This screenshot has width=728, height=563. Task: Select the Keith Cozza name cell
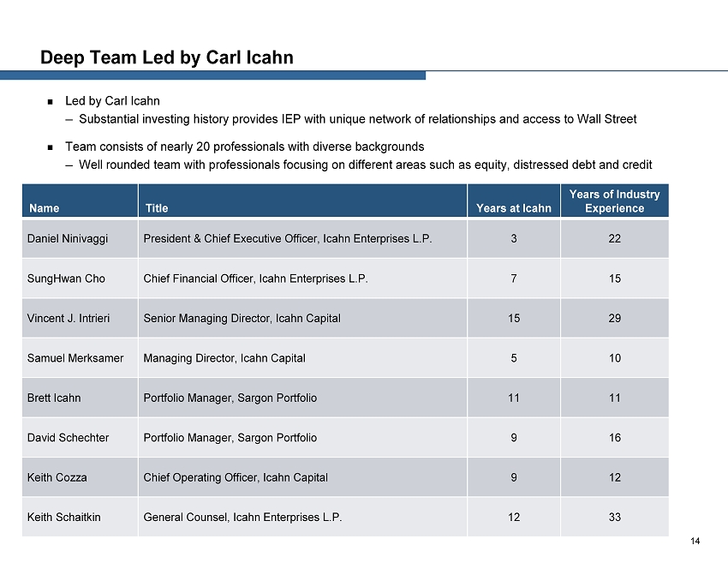57,477
